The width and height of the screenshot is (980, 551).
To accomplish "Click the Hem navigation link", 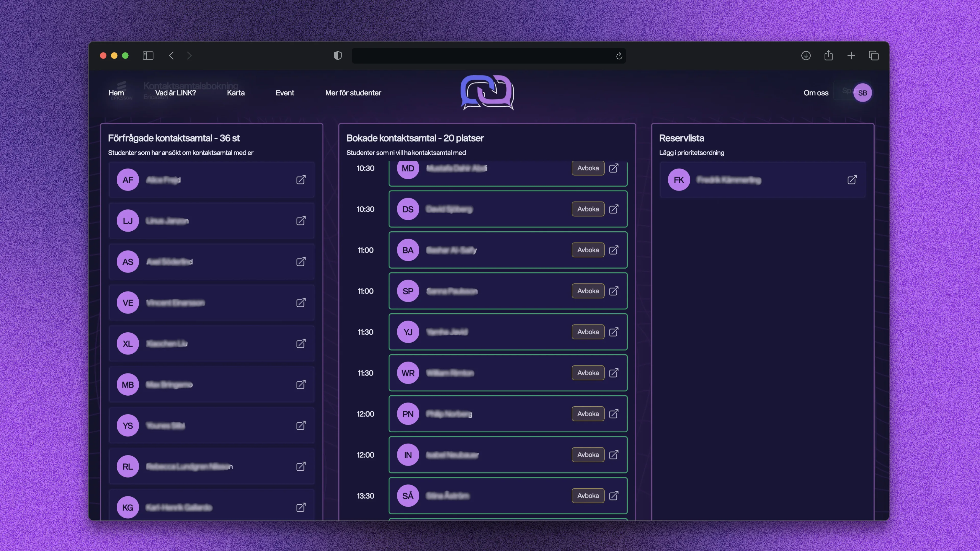I will pos(116,93).
